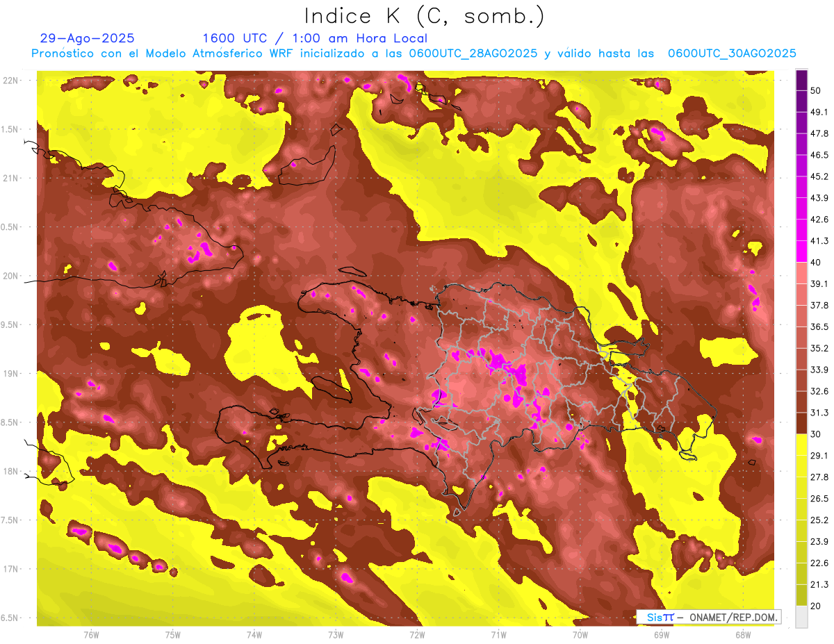Click the '72W' longitude label

(417, 635)
